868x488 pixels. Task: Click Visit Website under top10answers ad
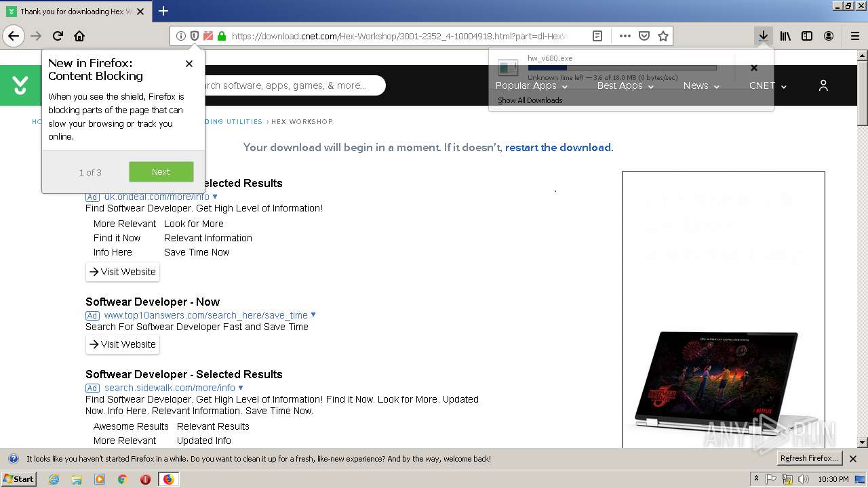click(123, 344)
